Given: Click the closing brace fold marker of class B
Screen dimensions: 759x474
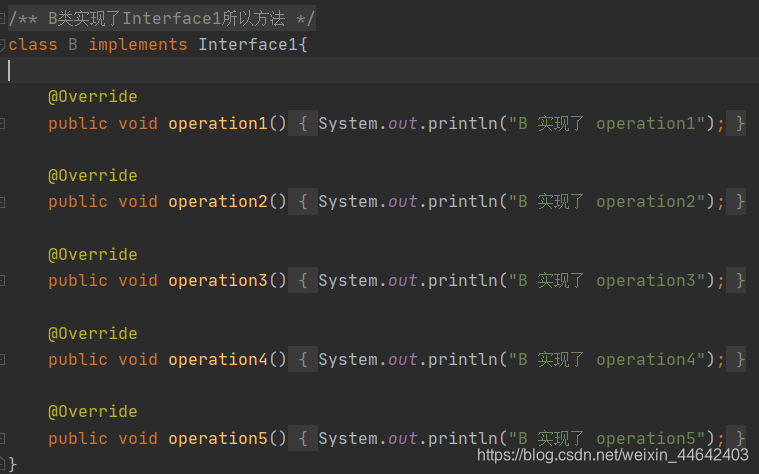Looking at the screenshot, I should coord(2,462).
